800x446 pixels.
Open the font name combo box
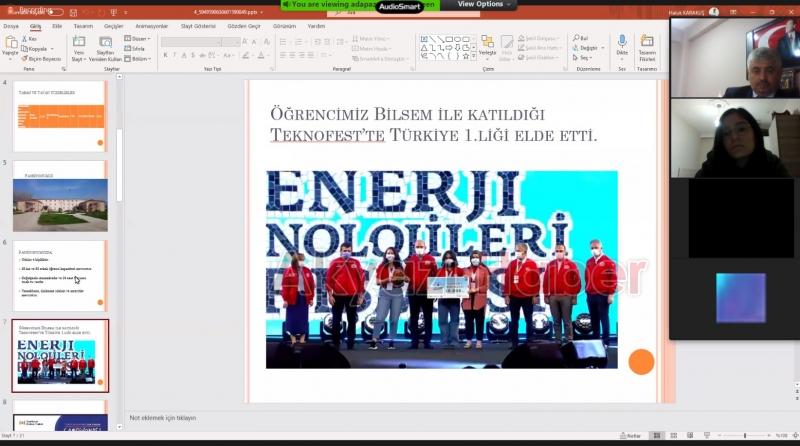tap(191, 42)
